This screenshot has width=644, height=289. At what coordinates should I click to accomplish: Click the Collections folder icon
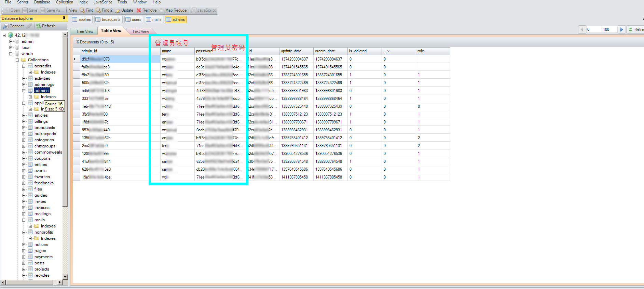coord(24,60)
